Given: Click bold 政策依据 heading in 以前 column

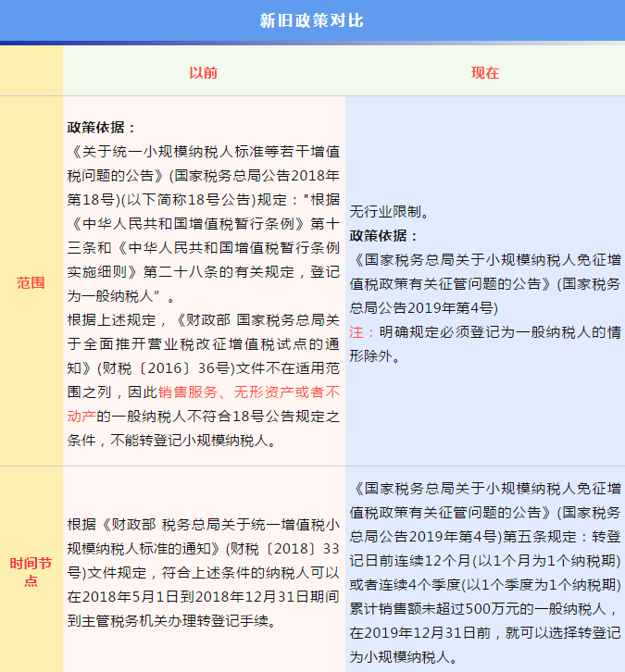Looking at the screenshot, I should coord(102,127).
